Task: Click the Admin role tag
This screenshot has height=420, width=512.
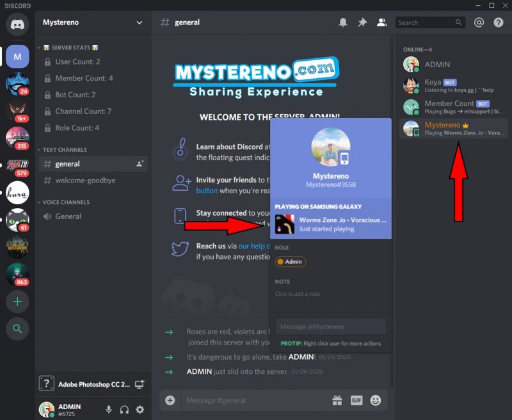Action: coord(291,262)
